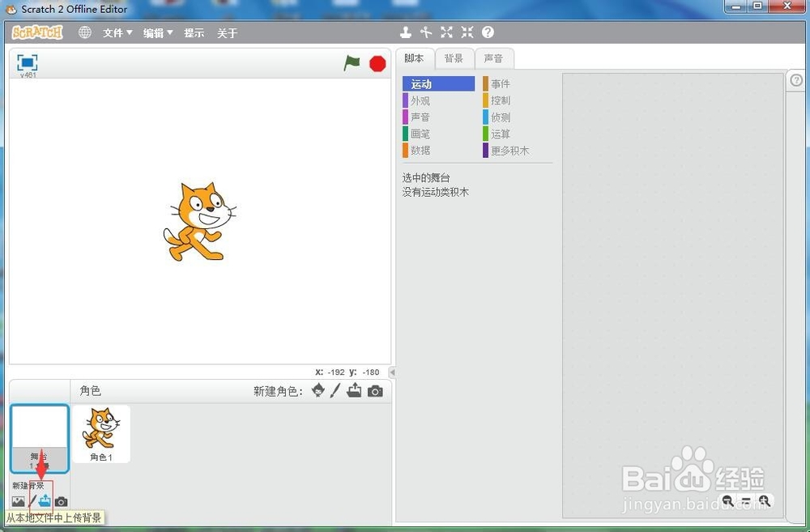Click the Scratch logo
This screenshot has width=810, height=532.
[x=37, y=32]
